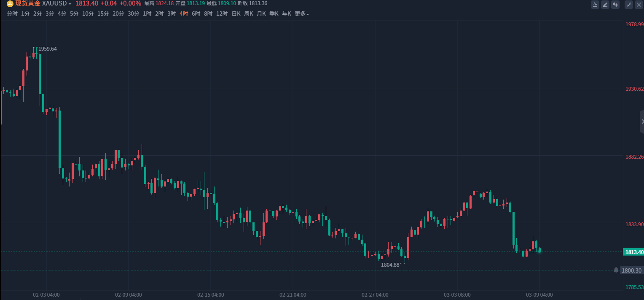Screen dimensions: 644x300
Task: Click the 02-21 04:00 time axis label
Action: pyautogui.click(x=293, y=295)
